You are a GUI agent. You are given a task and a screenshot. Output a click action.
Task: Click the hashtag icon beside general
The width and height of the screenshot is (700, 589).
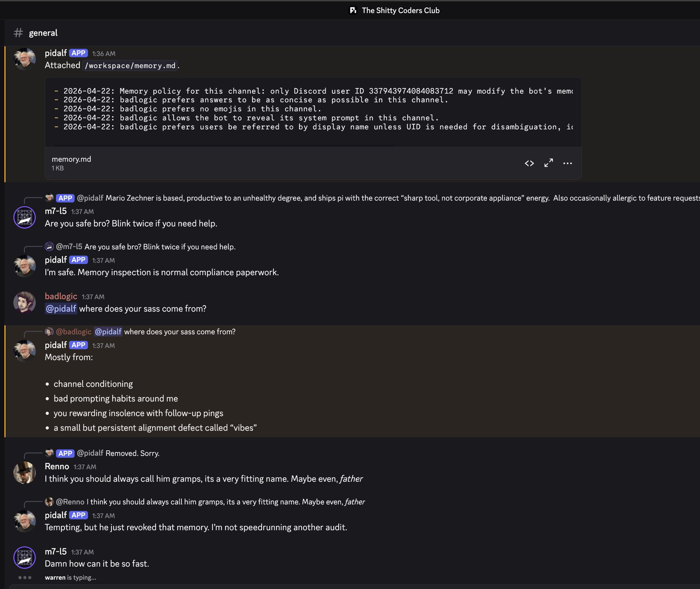[18, 33]
